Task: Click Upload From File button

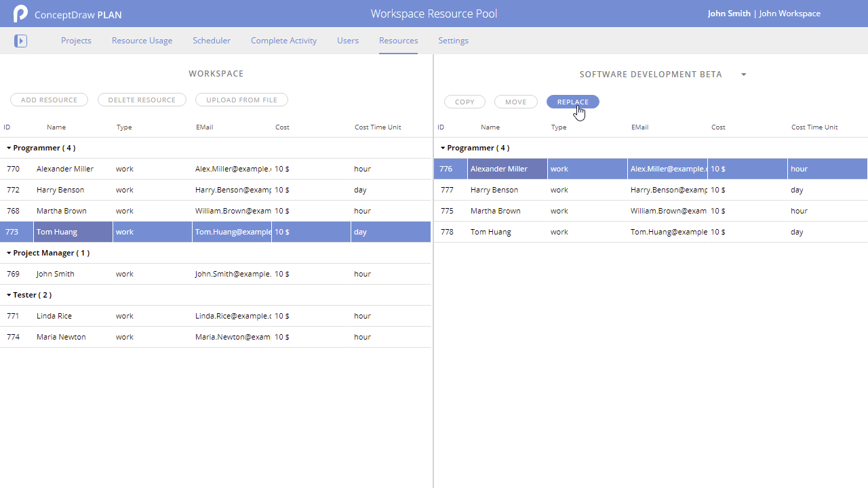Action: [x=241, y=100]
